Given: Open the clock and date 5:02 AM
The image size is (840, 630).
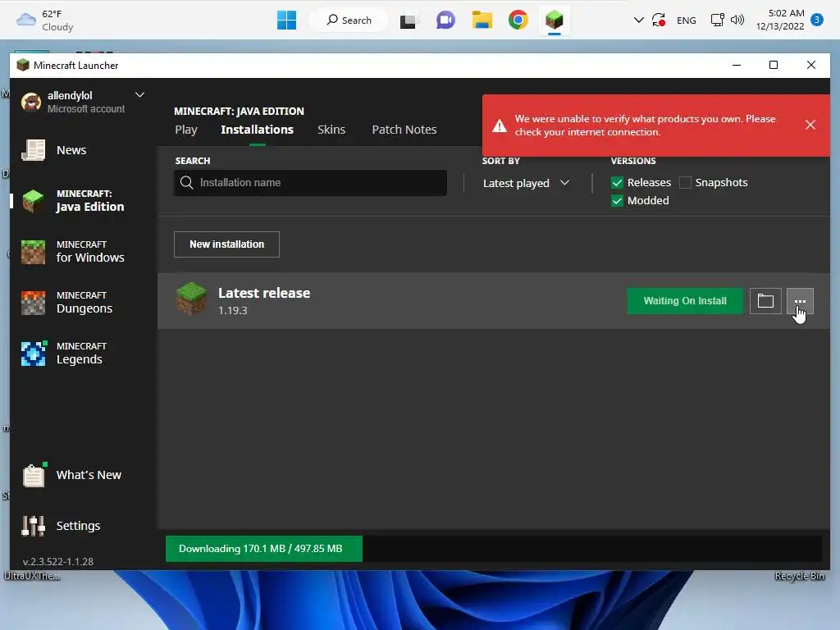Looking at the screenshot, I should tap(780, 20).
